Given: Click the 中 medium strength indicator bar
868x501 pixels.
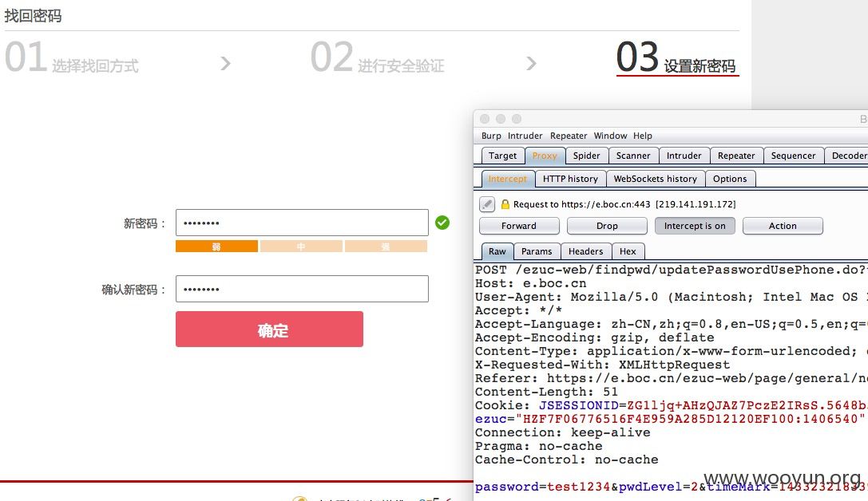Looking at the screenshot, I should [x=301, y=247].
